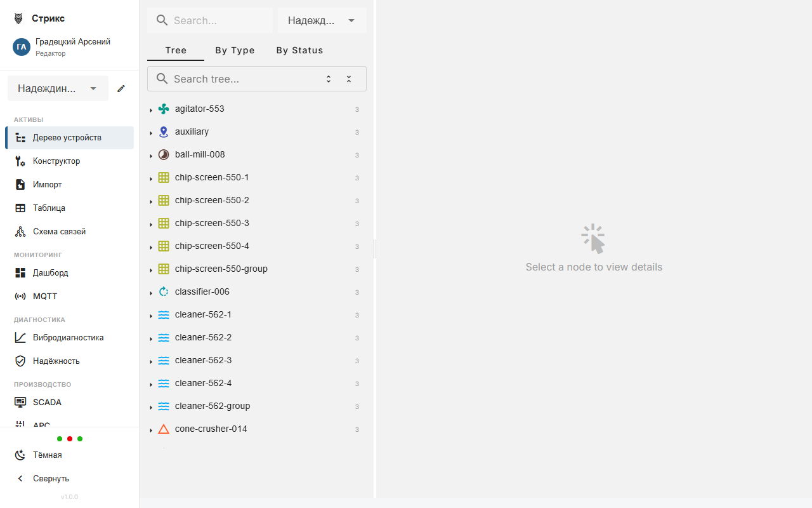Open the Надеждин... site dropdown in sidebar

(58, 88)
